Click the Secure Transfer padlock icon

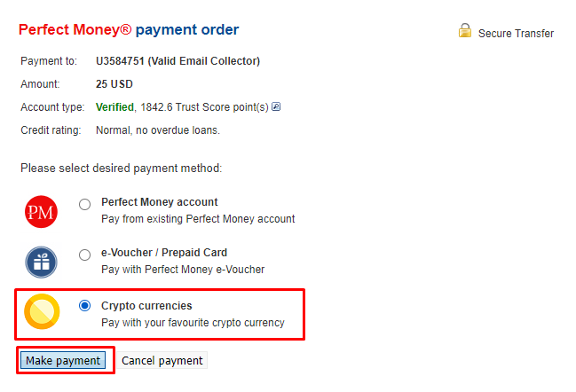tap(465, 30)
